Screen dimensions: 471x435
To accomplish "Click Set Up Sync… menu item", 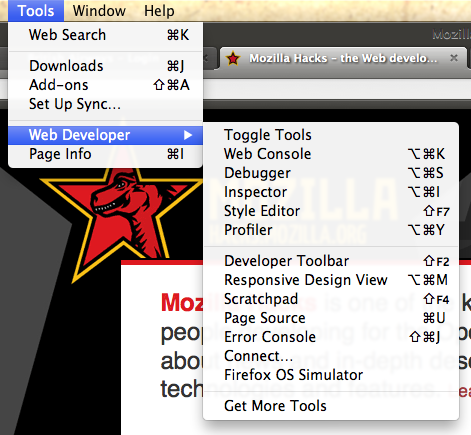I will [x=105, y=104].
